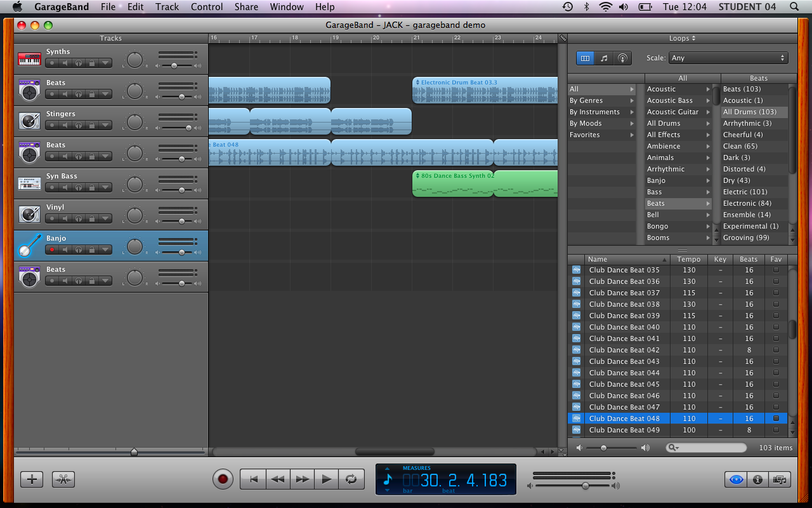The image size is (812, 508).
Task: Toggle the Loop Browser eye button
Action: pyautogui.click(x=736, y=479)
